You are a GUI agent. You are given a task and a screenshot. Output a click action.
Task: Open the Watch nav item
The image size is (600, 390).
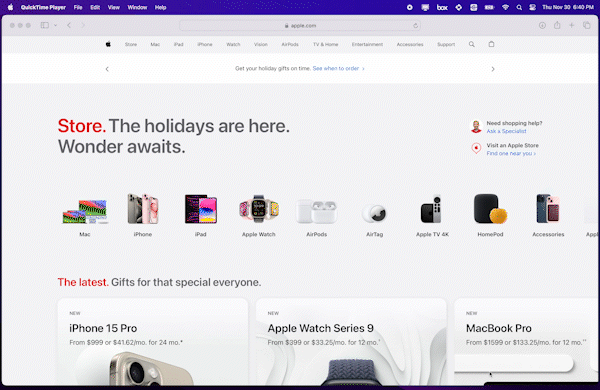[x=233, y=44]
